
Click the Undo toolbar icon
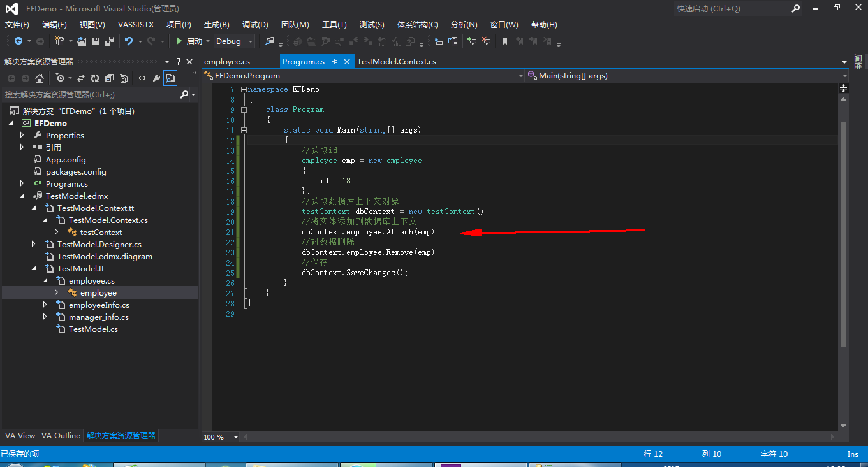[129, 41]
